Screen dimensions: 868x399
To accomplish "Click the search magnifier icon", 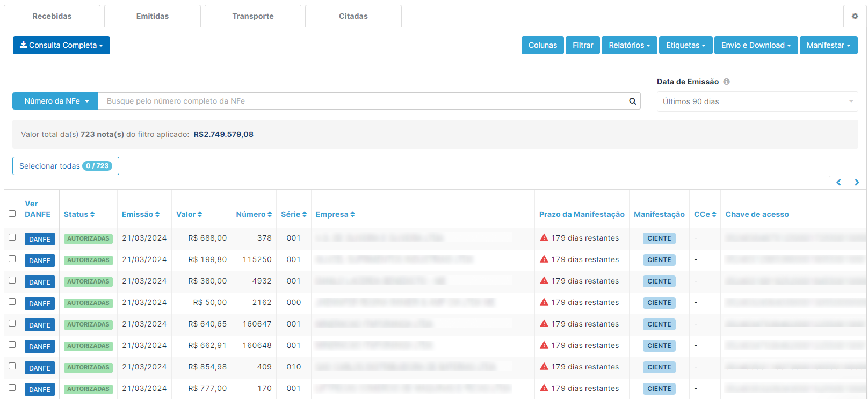I will pos(632,101).
